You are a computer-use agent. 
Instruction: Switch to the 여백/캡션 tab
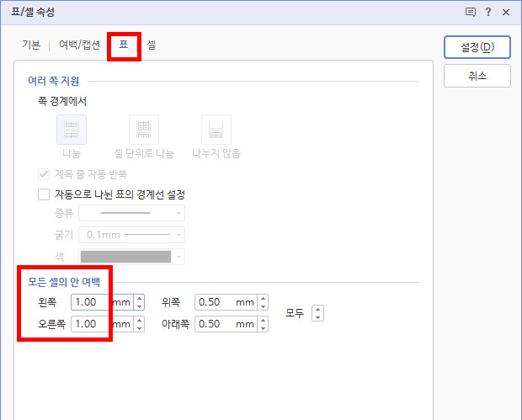[80, 45]
